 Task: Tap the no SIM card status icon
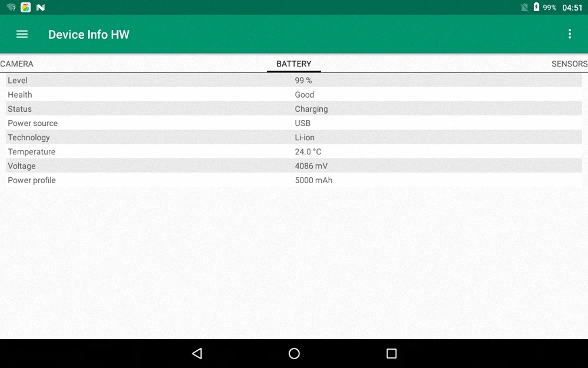pyautogui.click(x=524, y=8)
